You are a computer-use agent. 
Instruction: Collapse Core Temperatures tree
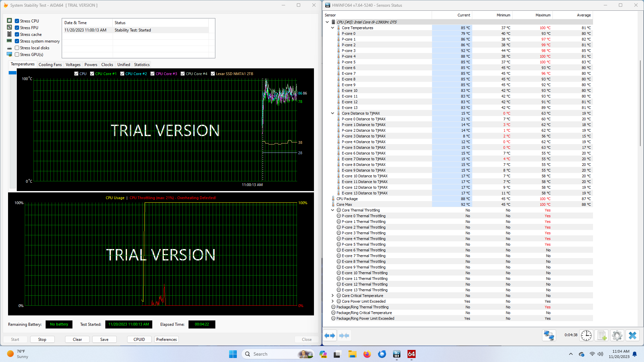point(332,28)
